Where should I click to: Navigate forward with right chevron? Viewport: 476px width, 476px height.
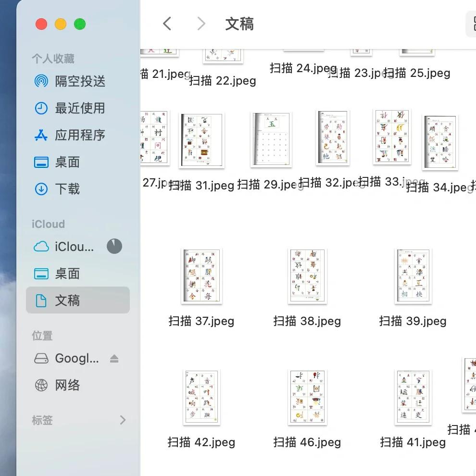201,24
